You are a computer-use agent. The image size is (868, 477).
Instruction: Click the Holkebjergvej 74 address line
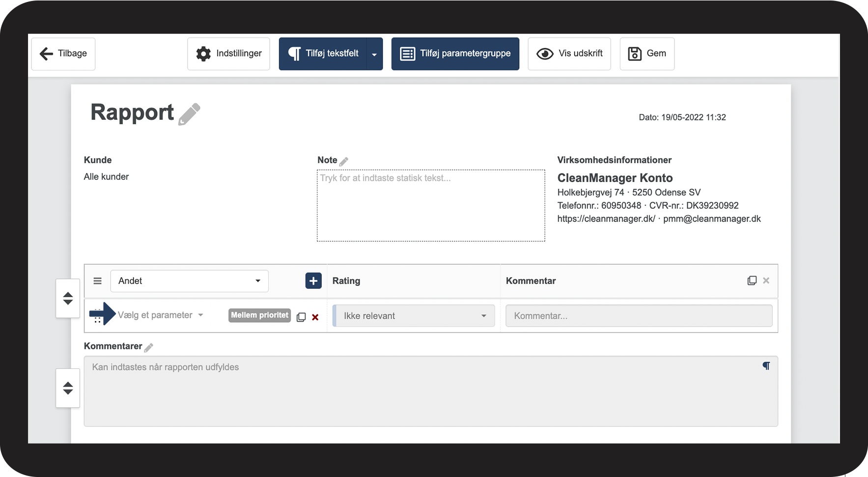click(x=629, y=193)
